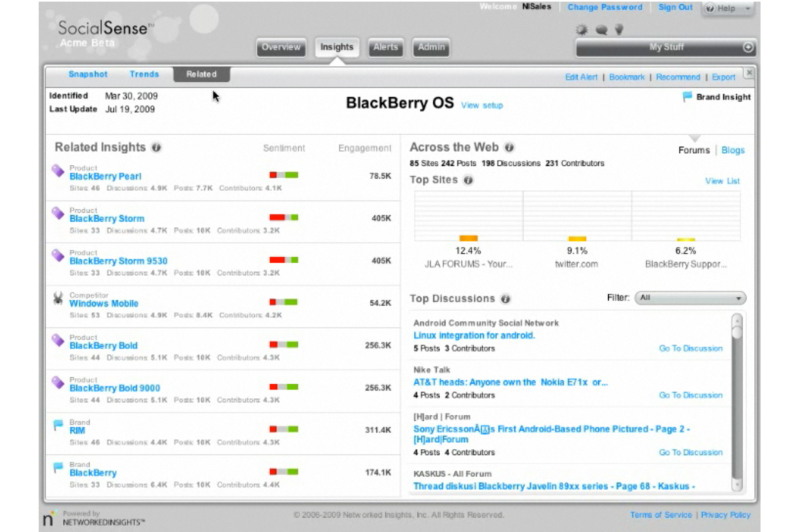The image size is (798, 532).
Task: Click the Windows Mobile sentiment bar
Action: 284,302
